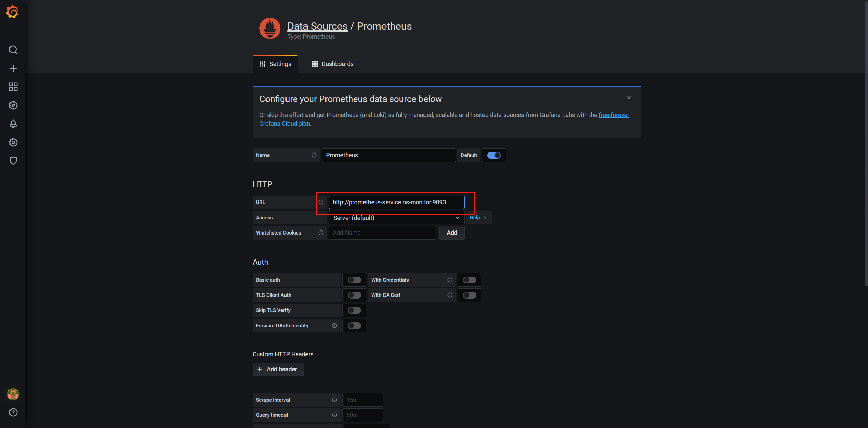Click the info icon beside With CA Cert
The height and width of the screenshot is (428, 868).
(450, 295)
